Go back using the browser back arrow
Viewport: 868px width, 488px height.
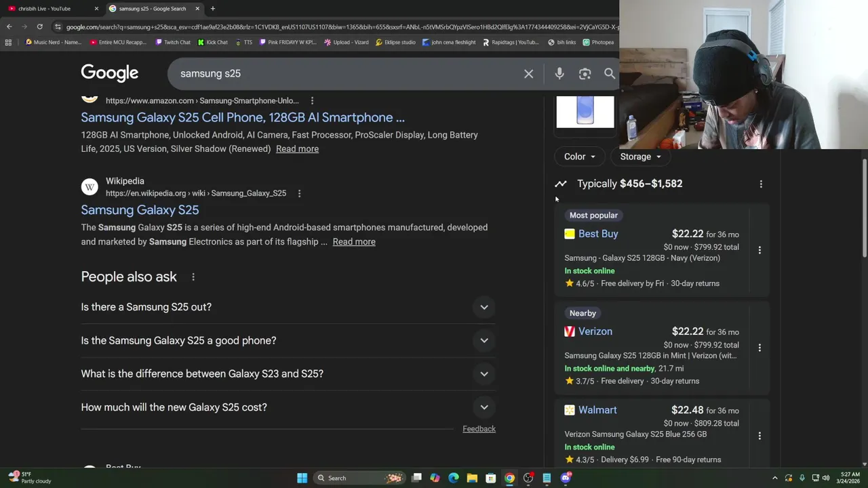[x=9, y=26]
